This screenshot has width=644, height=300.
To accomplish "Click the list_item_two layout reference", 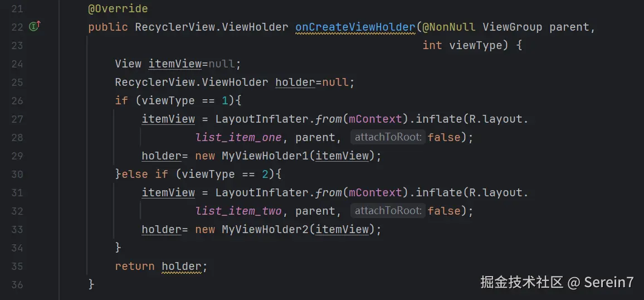I will [238, 211].
